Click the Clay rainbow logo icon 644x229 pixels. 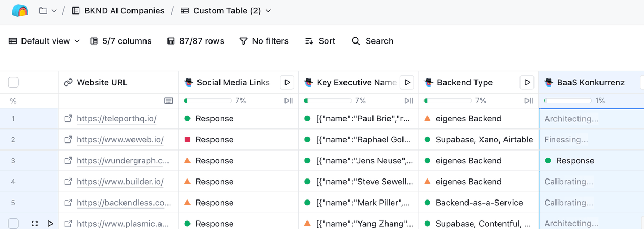(x=20, y=11)
